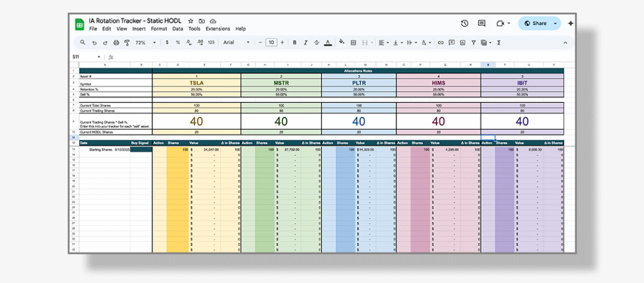Open the comments history icon

coord(482,23)
